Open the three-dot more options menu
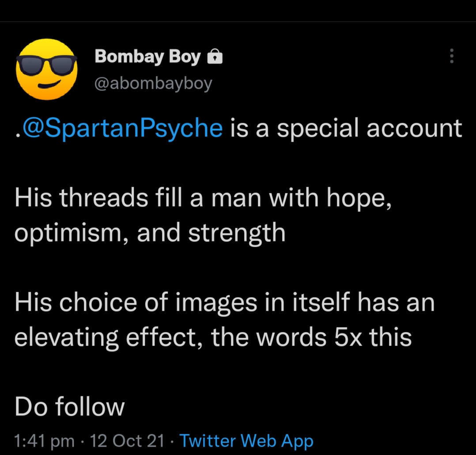The image size is (476, 455). click(x=451, y=56)
